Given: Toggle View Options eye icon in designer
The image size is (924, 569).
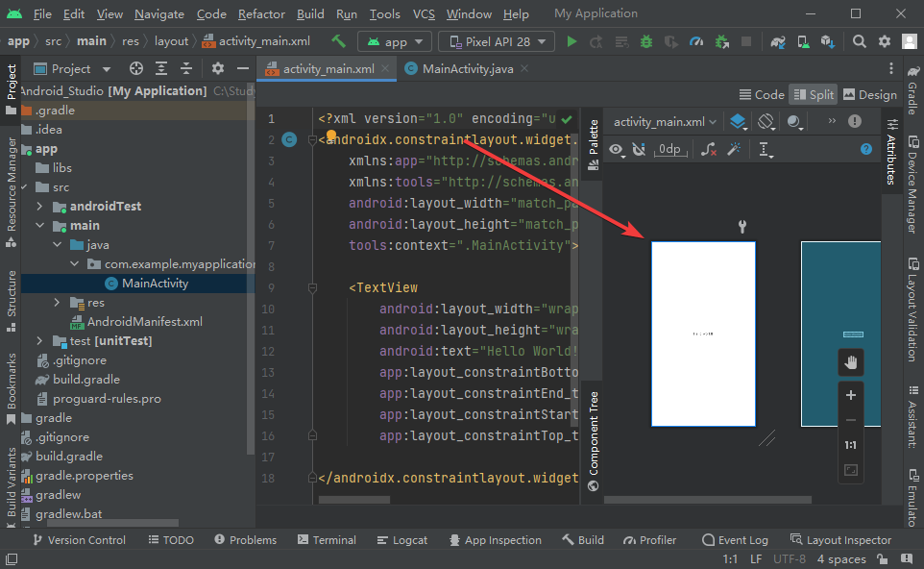Looking at the screenshot, I should point(617,150).
